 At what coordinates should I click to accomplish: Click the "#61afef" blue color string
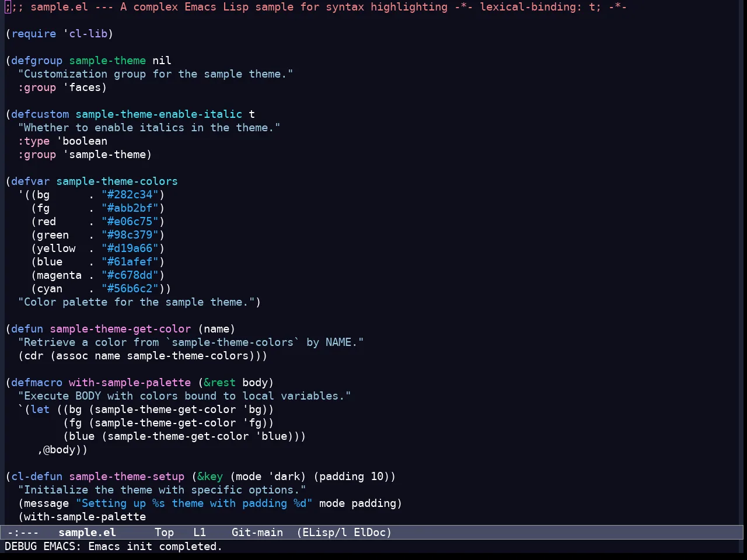pyautogui.click(x=130, y=261)
